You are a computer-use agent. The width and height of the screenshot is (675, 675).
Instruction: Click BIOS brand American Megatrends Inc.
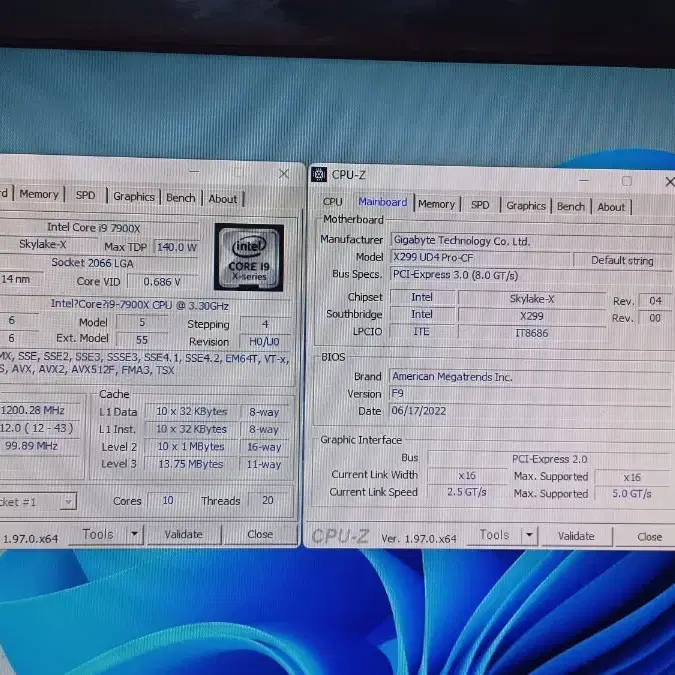(531, 377)
